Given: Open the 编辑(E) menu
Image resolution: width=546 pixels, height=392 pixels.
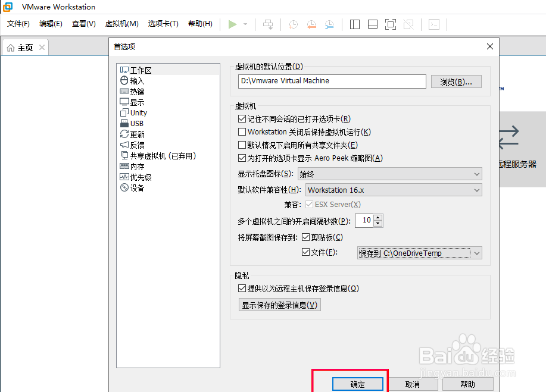Looking at the screenshot, I should tap(51, 24).
